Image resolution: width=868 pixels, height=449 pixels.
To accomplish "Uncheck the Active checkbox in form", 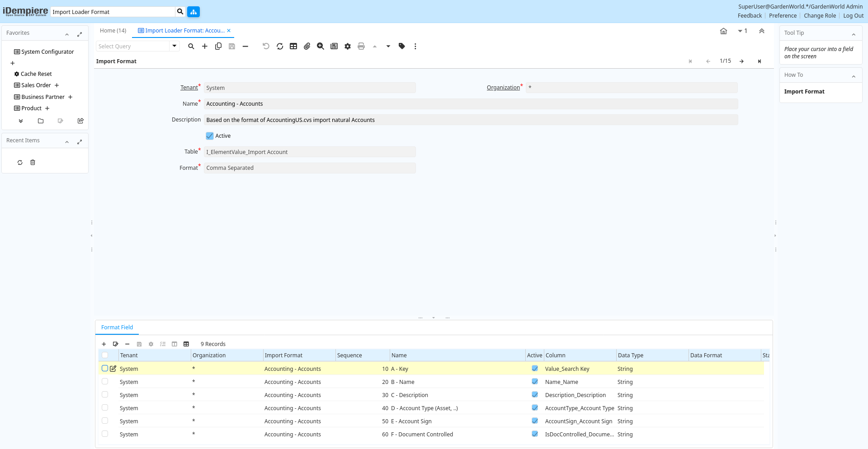I will [210, 136].
